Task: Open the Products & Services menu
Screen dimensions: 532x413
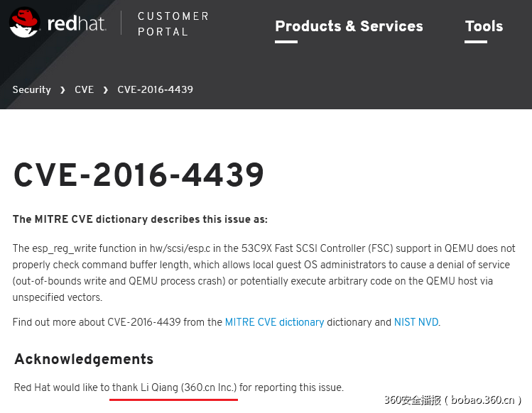Action: [349, 26]
